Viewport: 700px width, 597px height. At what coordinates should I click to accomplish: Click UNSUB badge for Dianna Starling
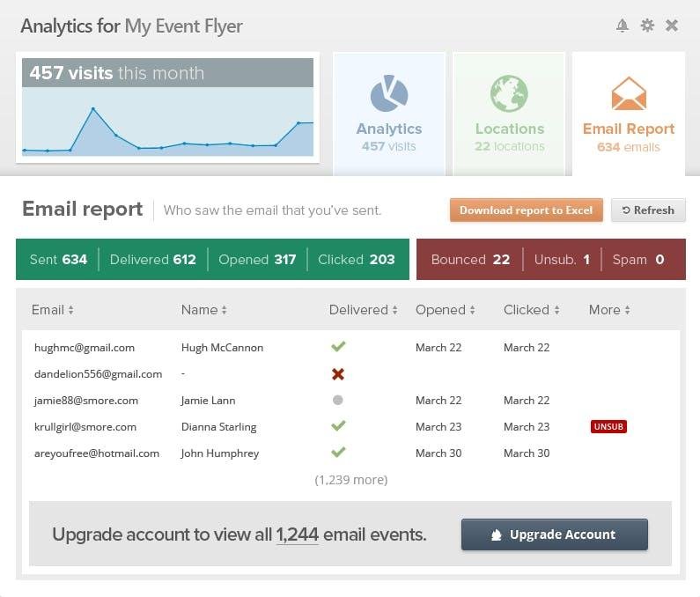[608, 426]
